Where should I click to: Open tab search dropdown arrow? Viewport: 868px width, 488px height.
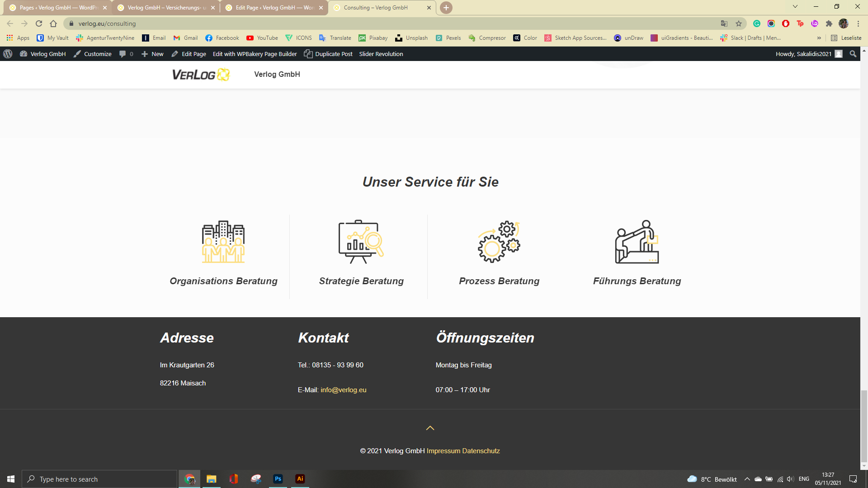795,7
